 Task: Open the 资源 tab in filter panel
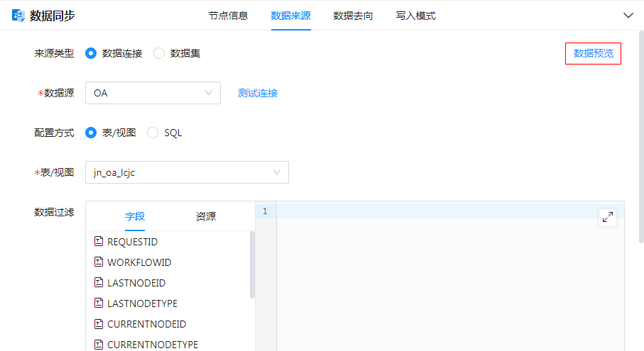click(205, 216)
